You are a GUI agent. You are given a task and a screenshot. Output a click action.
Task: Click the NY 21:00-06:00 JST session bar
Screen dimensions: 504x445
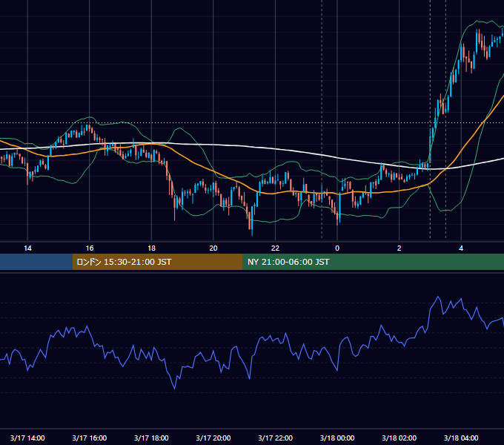(373, 262)
